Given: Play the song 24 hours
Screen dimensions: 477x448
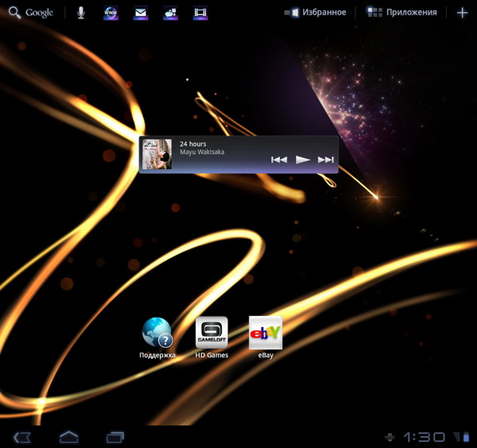Looking at the screenshot, I should [x=302, y=160].
